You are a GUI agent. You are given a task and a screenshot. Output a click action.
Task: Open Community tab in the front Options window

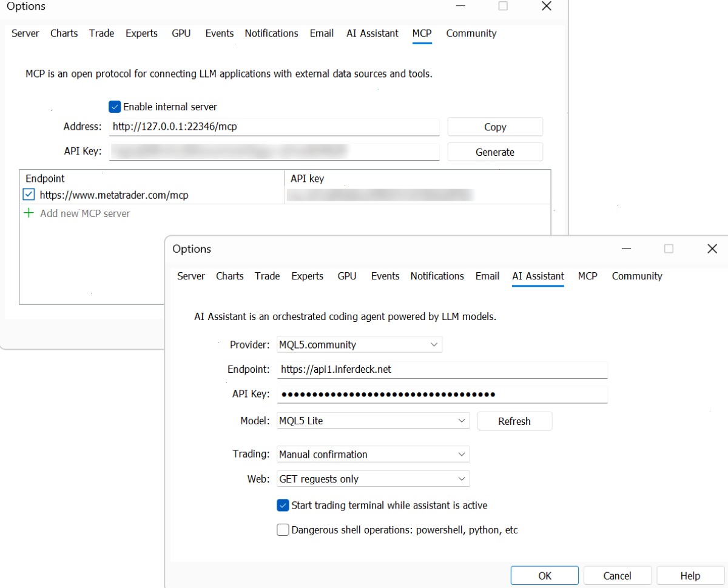point(637,276)
